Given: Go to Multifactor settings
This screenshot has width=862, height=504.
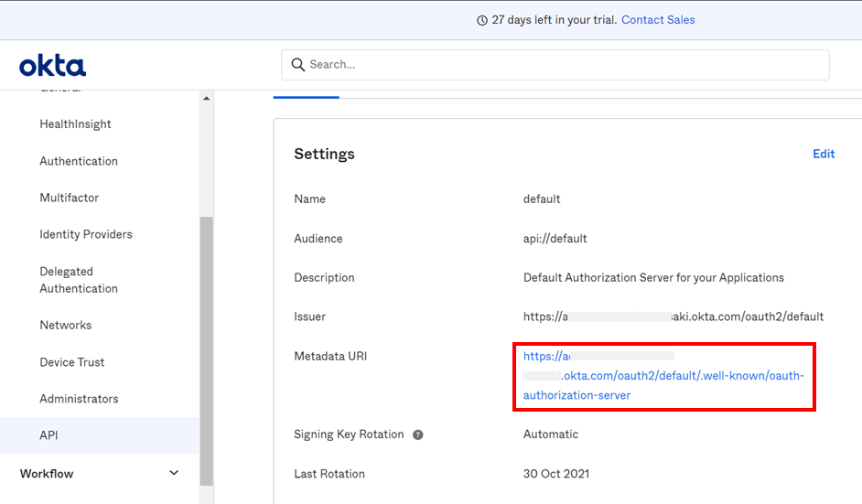Looking at the screenshot, I should (69, 198).
